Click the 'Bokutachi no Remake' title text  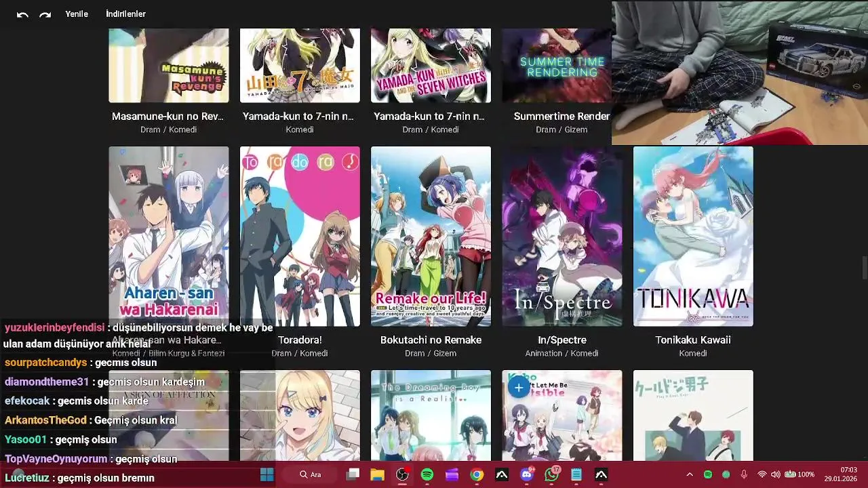pyautogui.click(x=431, y=340)
